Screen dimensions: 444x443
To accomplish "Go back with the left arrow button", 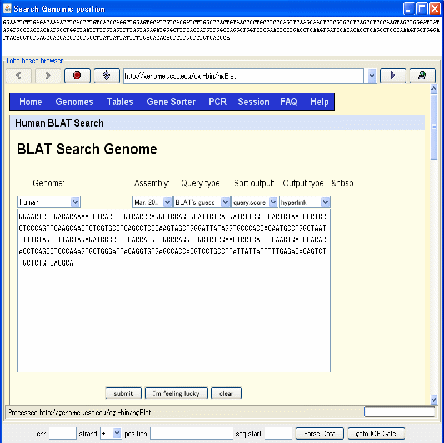I will [19, 76].
